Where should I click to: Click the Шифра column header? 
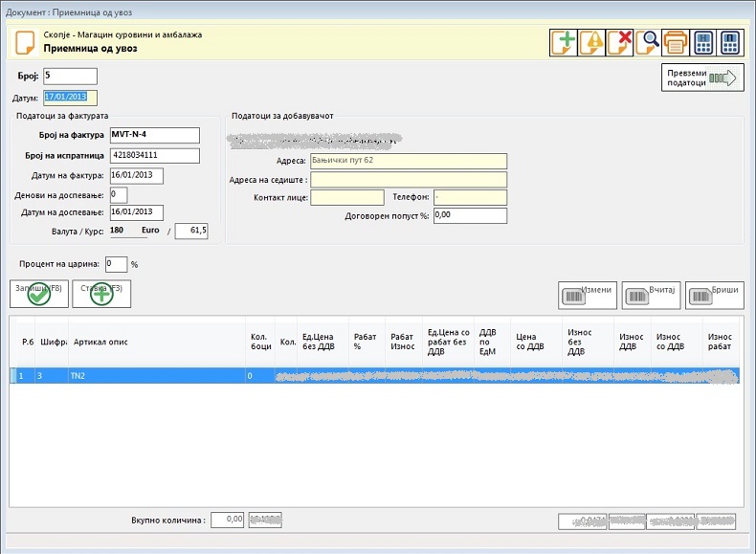tap(53, 342)
